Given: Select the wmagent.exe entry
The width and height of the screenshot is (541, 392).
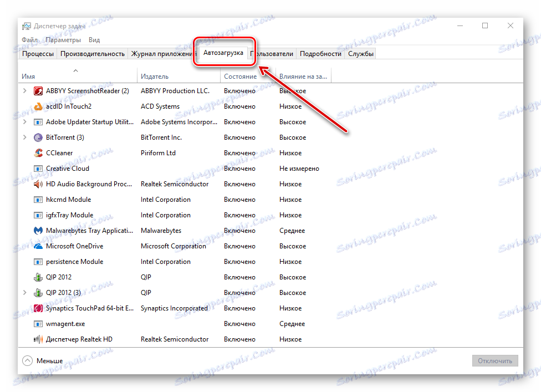Looking at the screenshot, I should [65, 324].
